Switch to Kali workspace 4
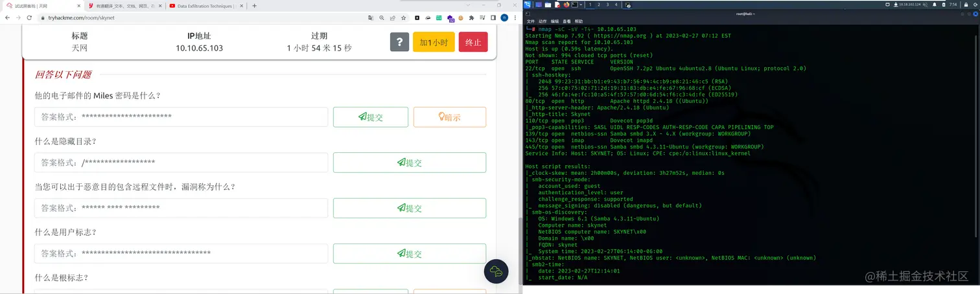Viewport: 980px width, 294px height. click(x=616, y=5)
